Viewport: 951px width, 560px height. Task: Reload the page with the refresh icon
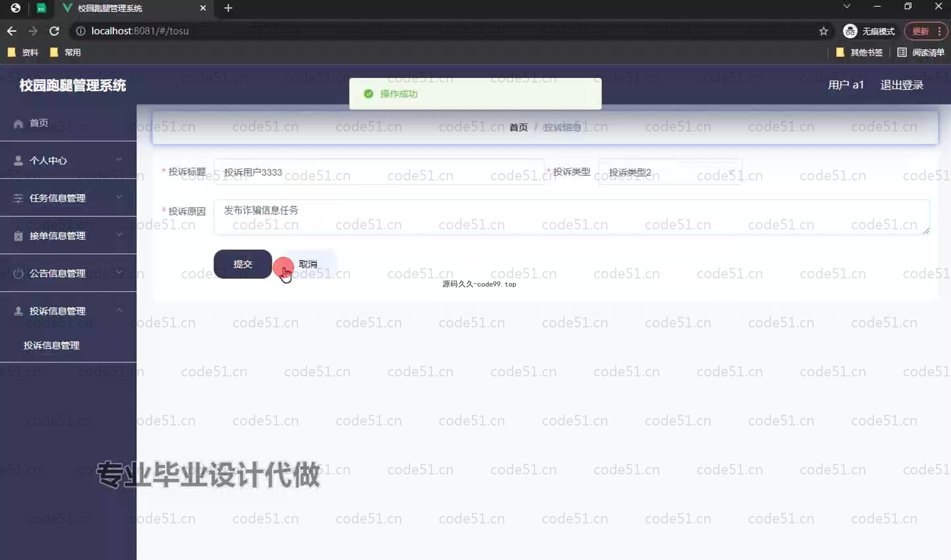pos(54,31)
